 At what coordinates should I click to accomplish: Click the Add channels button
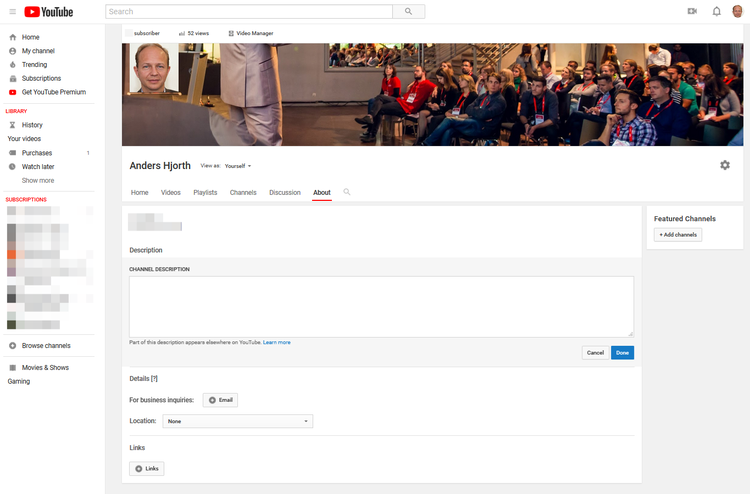(678, 235)
